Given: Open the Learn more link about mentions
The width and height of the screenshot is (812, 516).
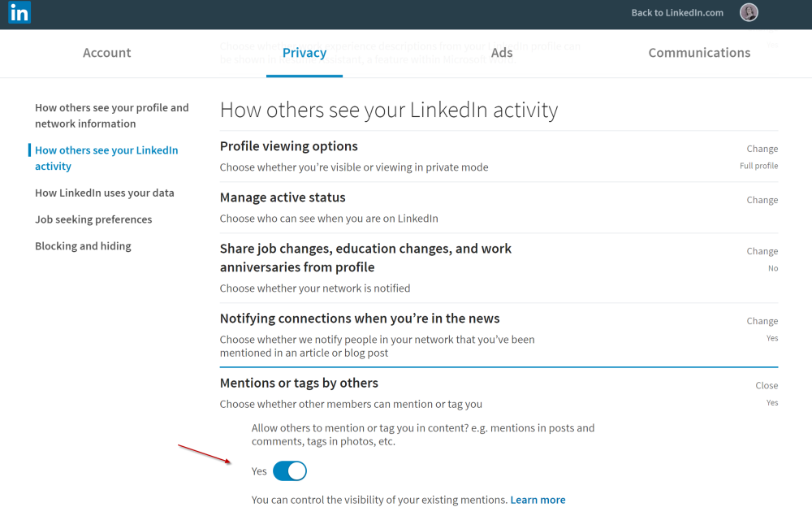Looking at the screenshot, I should pyautogui.click(x=538, y=500).
